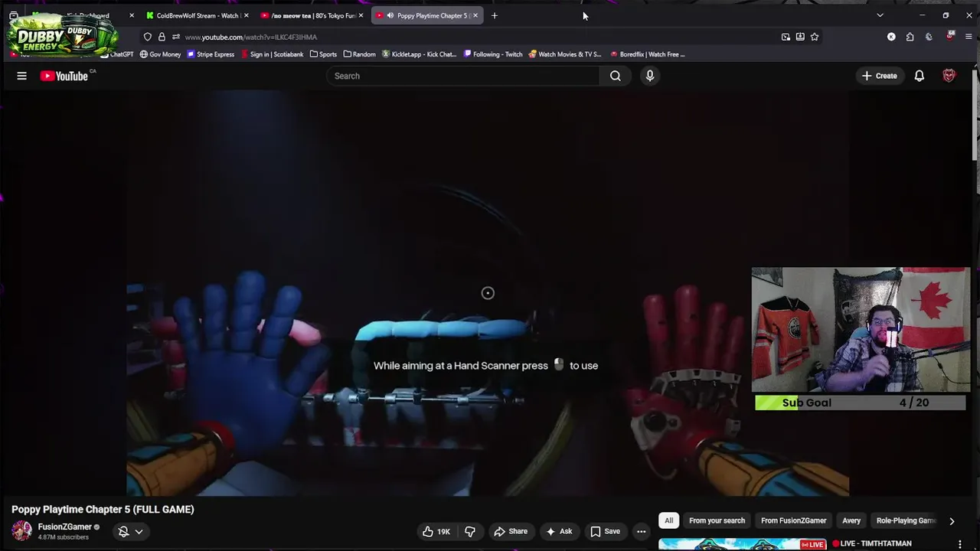Click the Poppy Playtime video player
The image size is (980, 551).
488,293
